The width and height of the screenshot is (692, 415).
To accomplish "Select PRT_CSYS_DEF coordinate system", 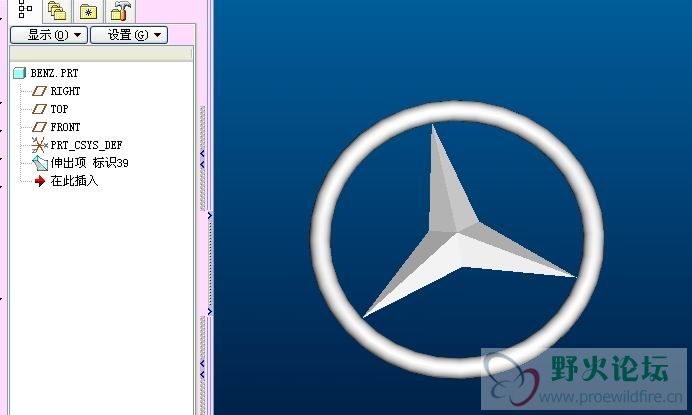I will click(x=86, y=145).
